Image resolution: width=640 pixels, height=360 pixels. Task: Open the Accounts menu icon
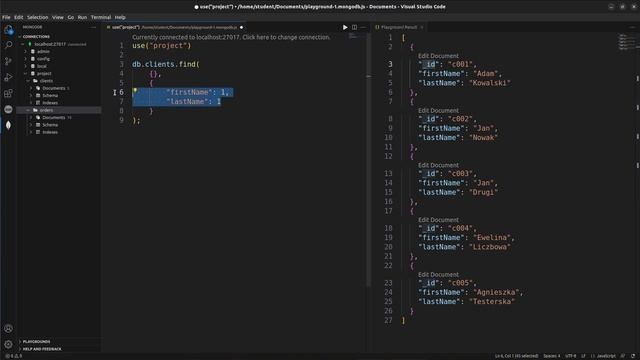coord(8,329)
